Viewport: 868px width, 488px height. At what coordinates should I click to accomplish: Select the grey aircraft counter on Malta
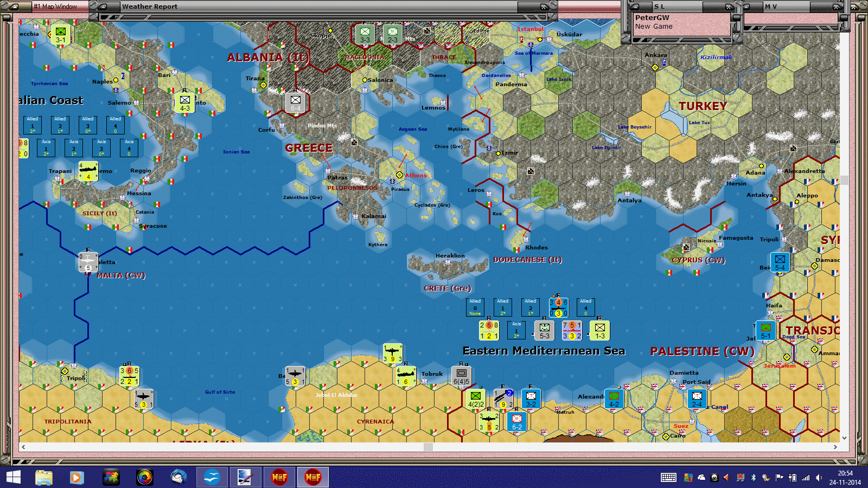(x=88, y=262)
